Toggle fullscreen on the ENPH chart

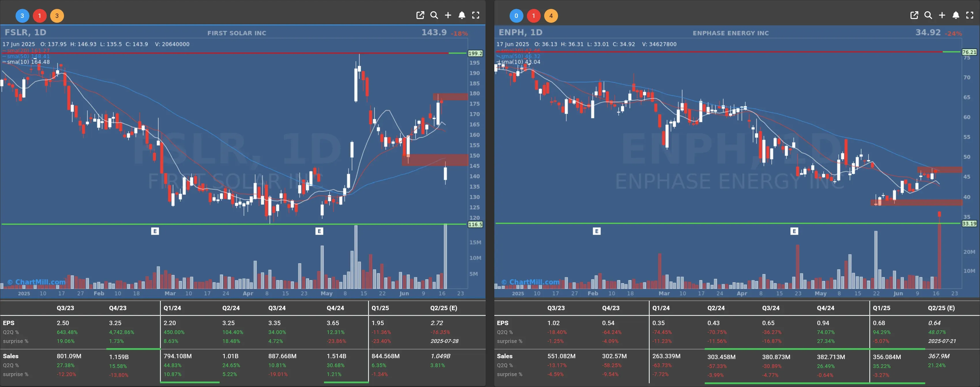click(970, 15)
